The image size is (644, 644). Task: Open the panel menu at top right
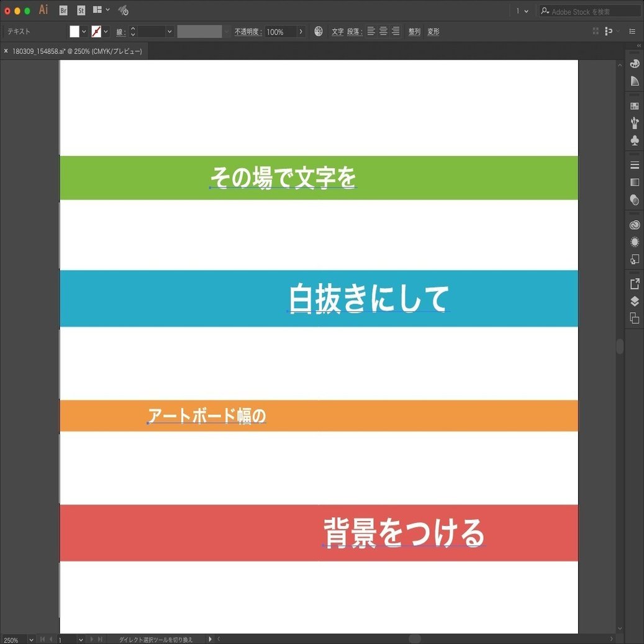point(632,31)
